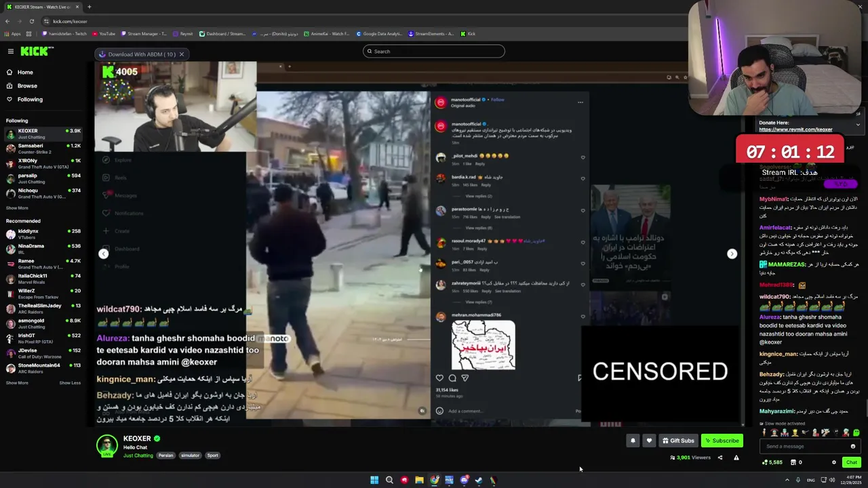This screenshot has height=488, width=868.
Task: Close the KEOXER Stream browser tab
Action: [77, 7]
